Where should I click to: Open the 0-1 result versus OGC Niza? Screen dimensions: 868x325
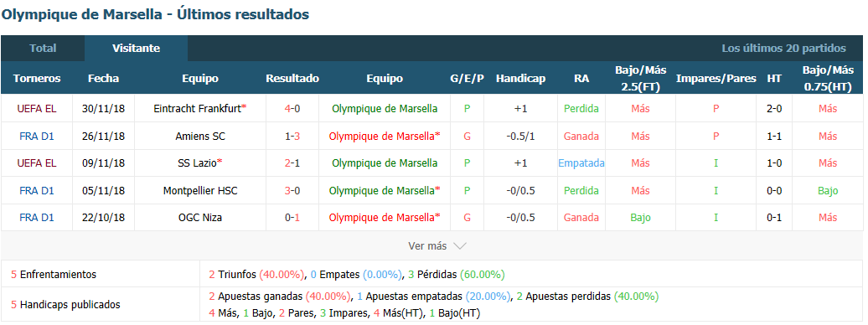pyautogui.click(x=292, y=218)
